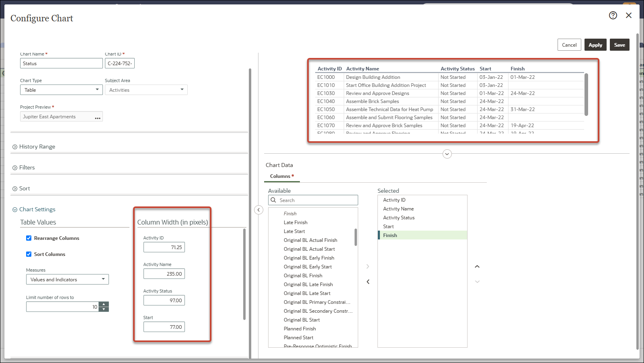Click the Apply button
The image size is (644, 363).
point(595,45)
